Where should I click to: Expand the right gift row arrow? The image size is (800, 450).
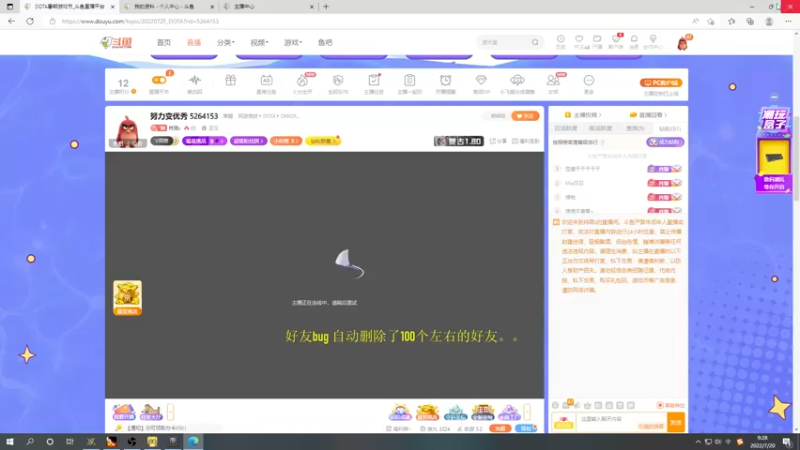pyautogui.click(x=527, y=412)
